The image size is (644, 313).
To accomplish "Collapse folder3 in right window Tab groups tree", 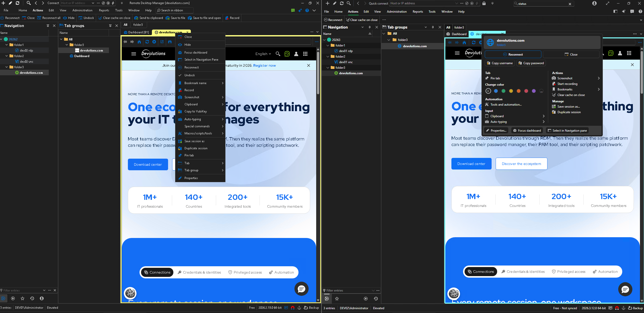I will pos(389,40).
